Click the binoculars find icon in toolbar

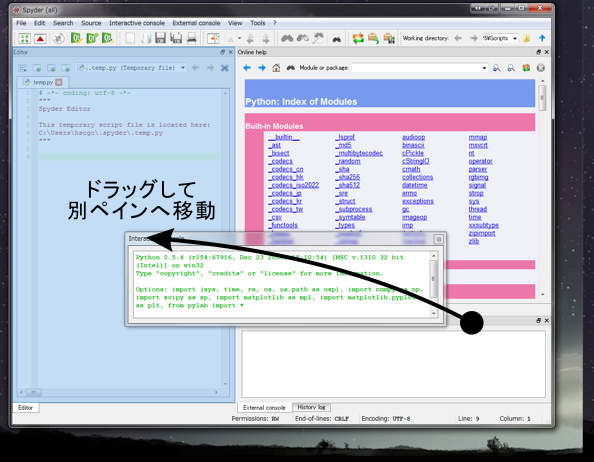click(x=287, y=38)
